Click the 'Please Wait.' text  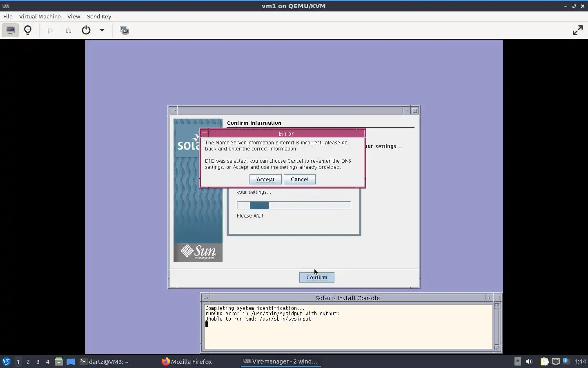pos(251,216)
